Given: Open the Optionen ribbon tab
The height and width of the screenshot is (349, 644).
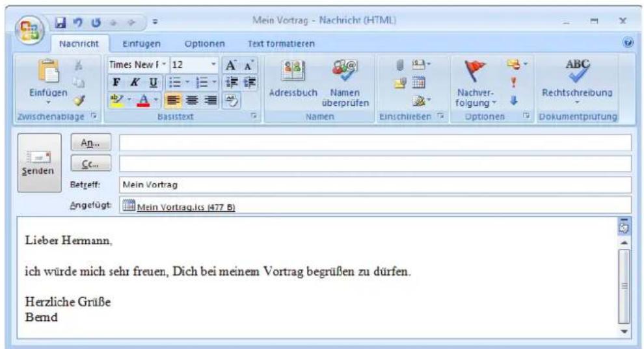Looking at the screenshot, I should point(204,44).
